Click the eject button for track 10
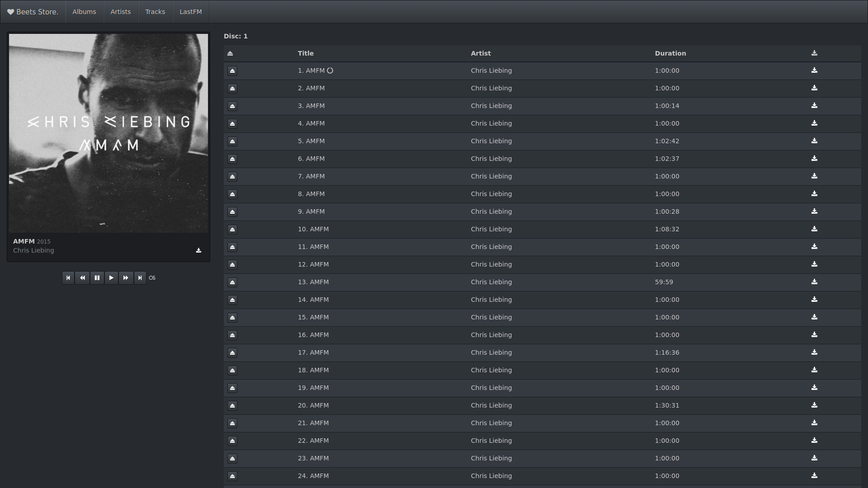The height and width of the screenshot is (488, 868). pyautogui.click(x=232, y=230)
